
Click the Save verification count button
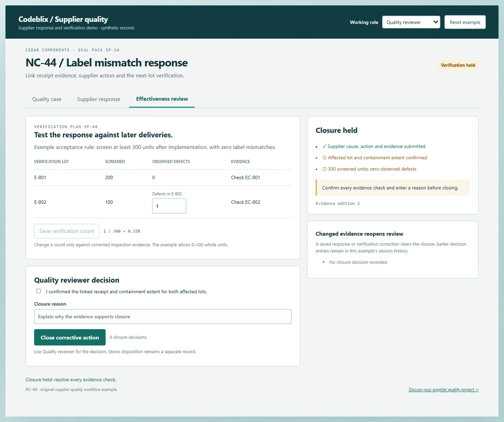click(67, 231)
